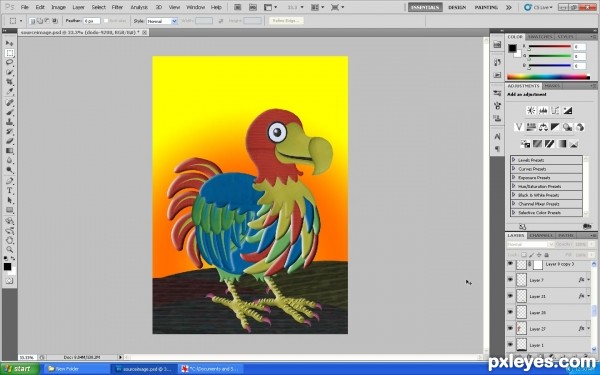600x375 pixels.
Task: Add a Gradient Map adjustment
Action: (x=561, y=144)
